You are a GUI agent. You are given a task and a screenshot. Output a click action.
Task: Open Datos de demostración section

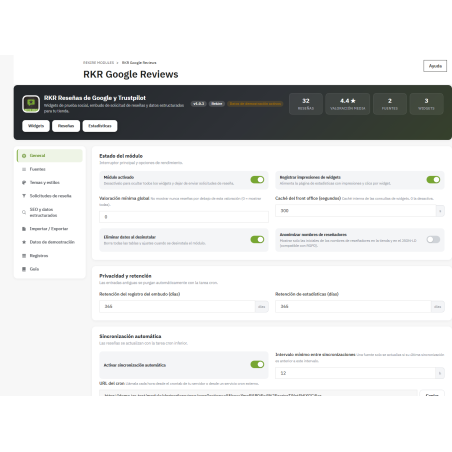tap(50, 242)
